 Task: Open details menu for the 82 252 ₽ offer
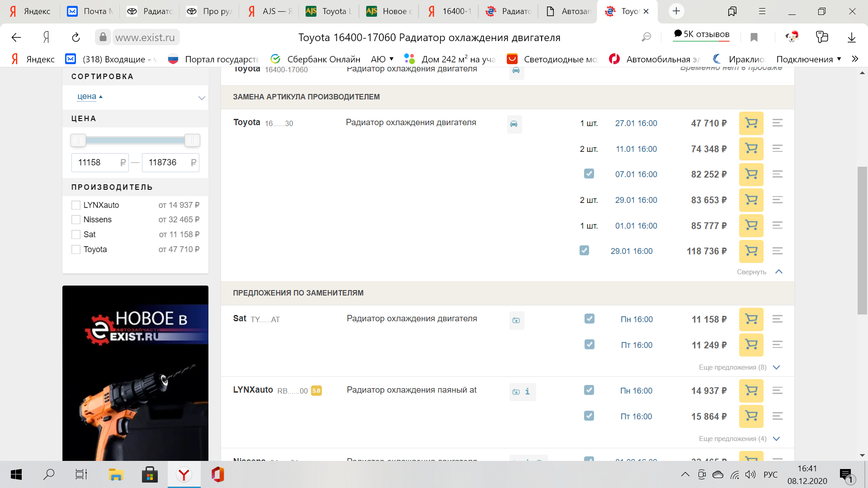777,174
